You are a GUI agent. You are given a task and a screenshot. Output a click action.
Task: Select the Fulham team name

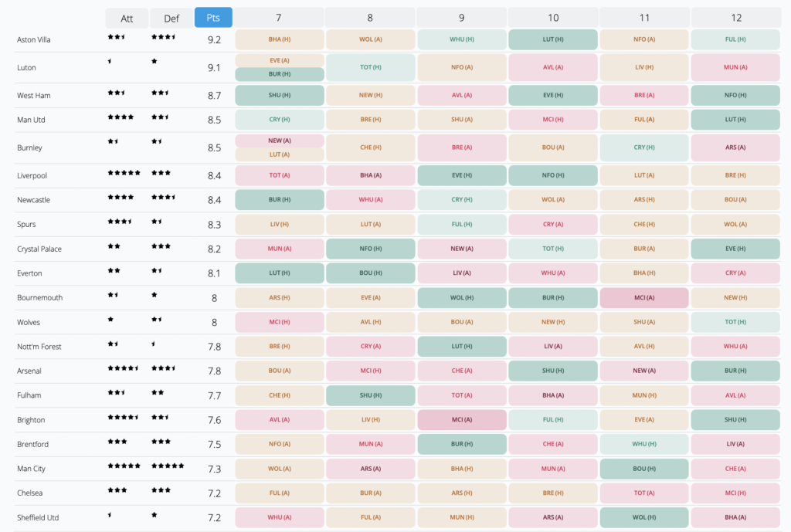pyautogui.click(x=29, y=395)
